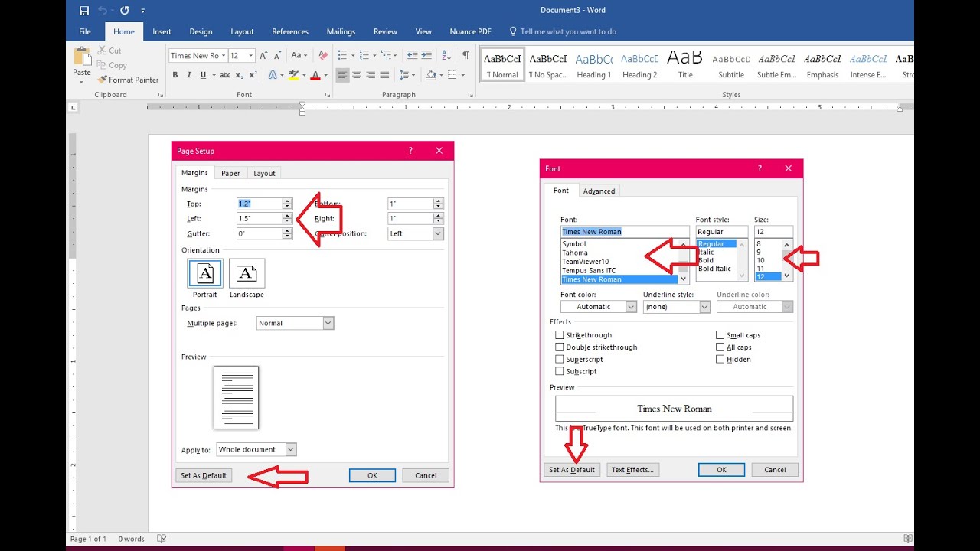Image resolution: width=980 pixels, height=551 pixels.
Task: Enable the Superscript checkbox in the Font dialog
Action: 560,359
